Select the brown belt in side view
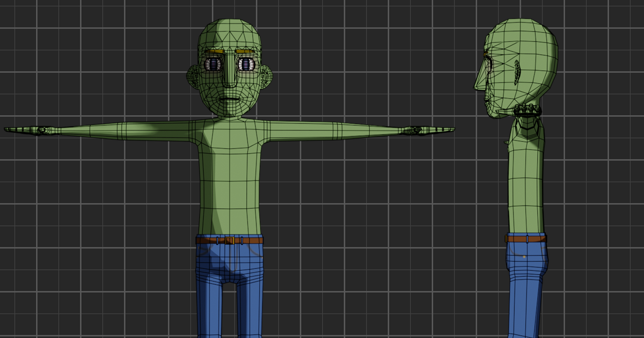Screen dimensions: 644x338 tap(526, 238)
